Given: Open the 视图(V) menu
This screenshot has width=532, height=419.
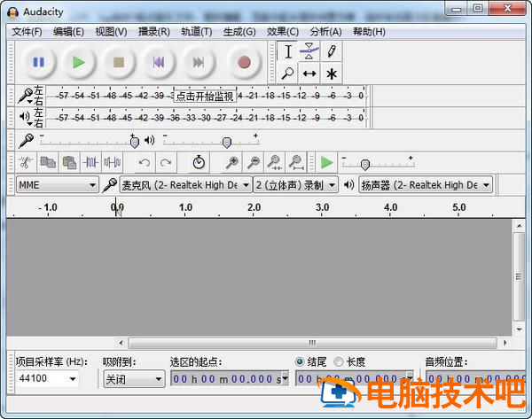Looking at the screenshot, I should click(x=111, y=32).
